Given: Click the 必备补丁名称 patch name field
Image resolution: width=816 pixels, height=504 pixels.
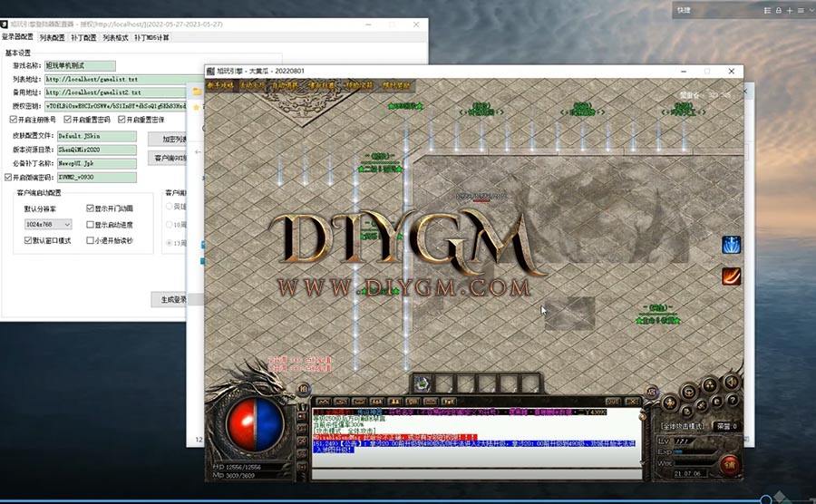Looking at the screenshot, I should [x=97, y=163].
